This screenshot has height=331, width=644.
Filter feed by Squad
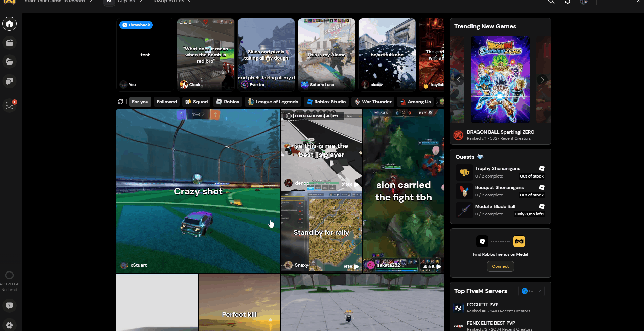coord(197,102)
